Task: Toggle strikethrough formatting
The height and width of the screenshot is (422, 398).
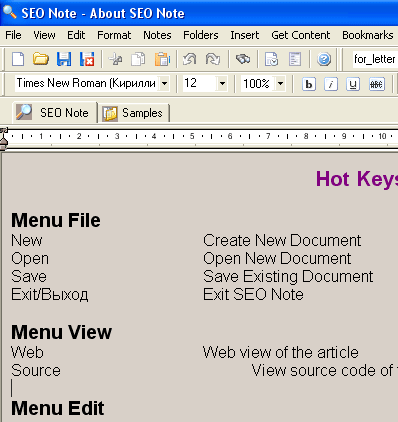Action: (x=377, y=84)
